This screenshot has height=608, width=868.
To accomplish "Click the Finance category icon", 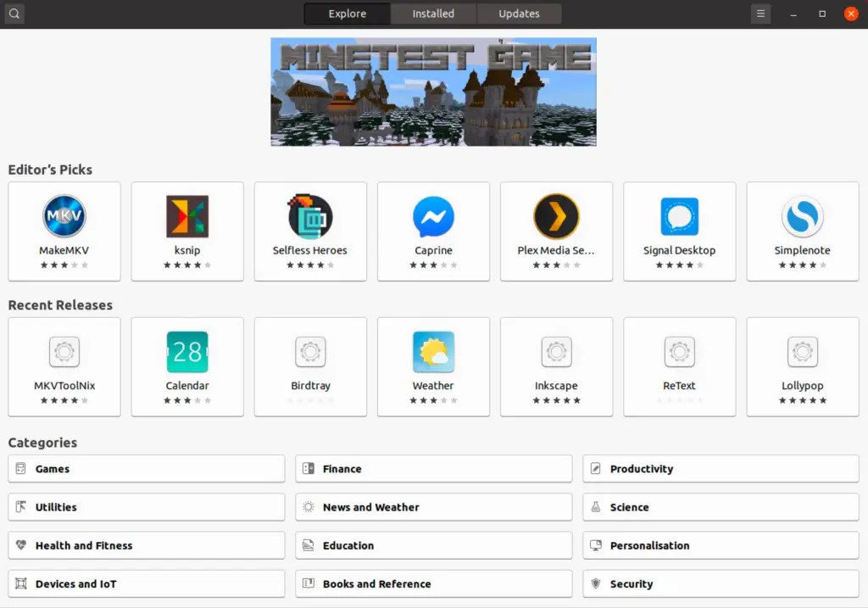I will pos(309,468).
